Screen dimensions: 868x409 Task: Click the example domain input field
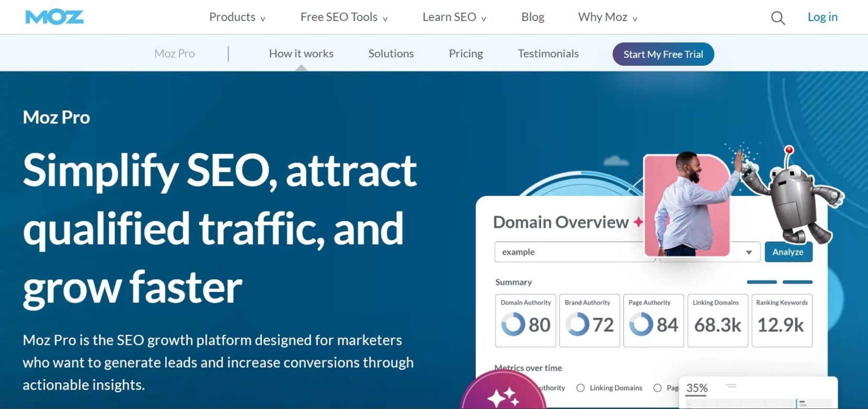(574, 252)
